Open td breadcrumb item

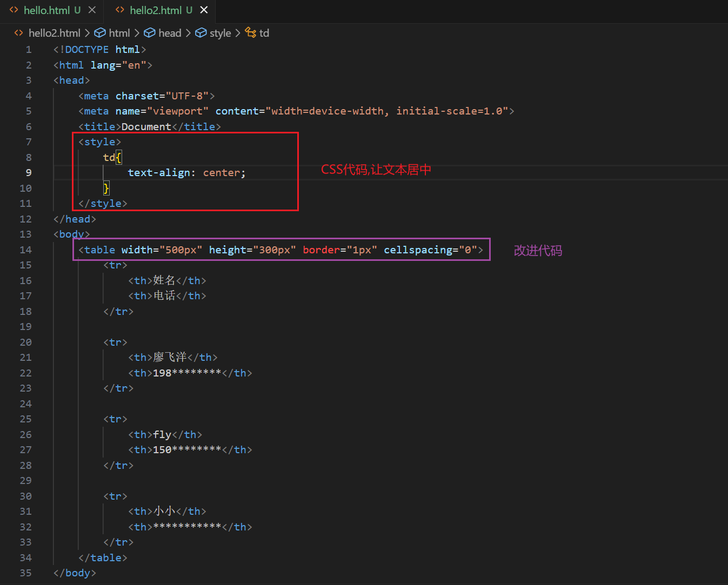click(264, 33)
